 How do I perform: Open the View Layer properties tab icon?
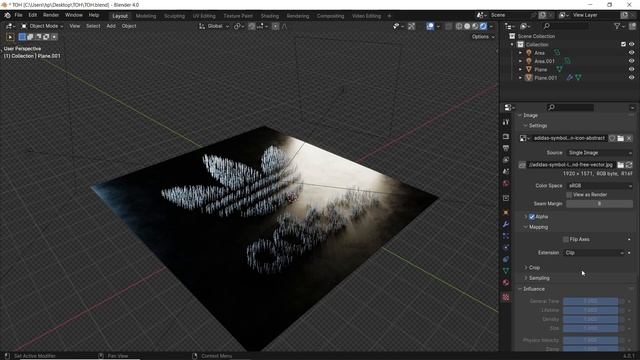506,160
